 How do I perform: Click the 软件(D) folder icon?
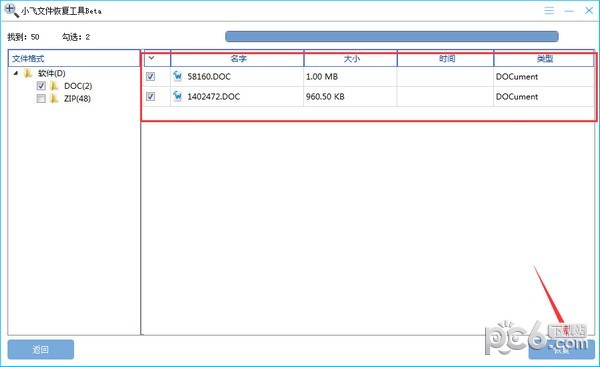coord(28,73)
